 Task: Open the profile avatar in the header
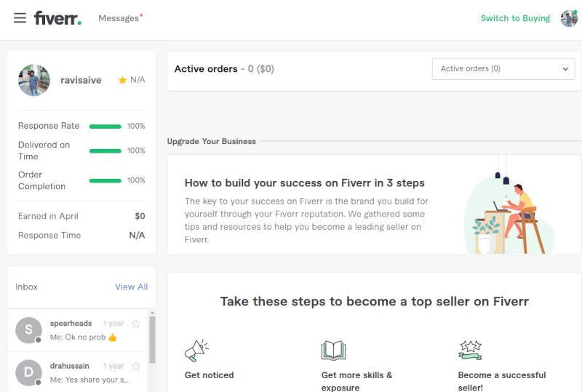point(569,18)
